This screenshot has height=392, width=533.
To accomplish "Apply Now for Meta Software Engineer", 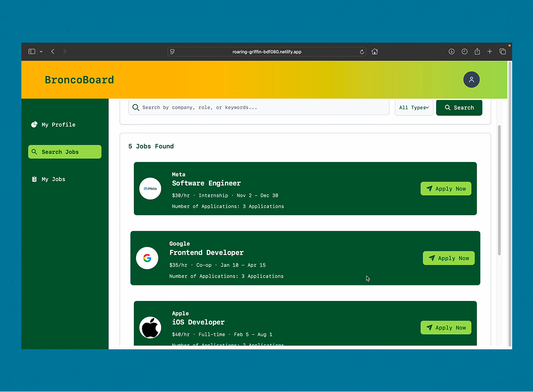I will point(445,189).
